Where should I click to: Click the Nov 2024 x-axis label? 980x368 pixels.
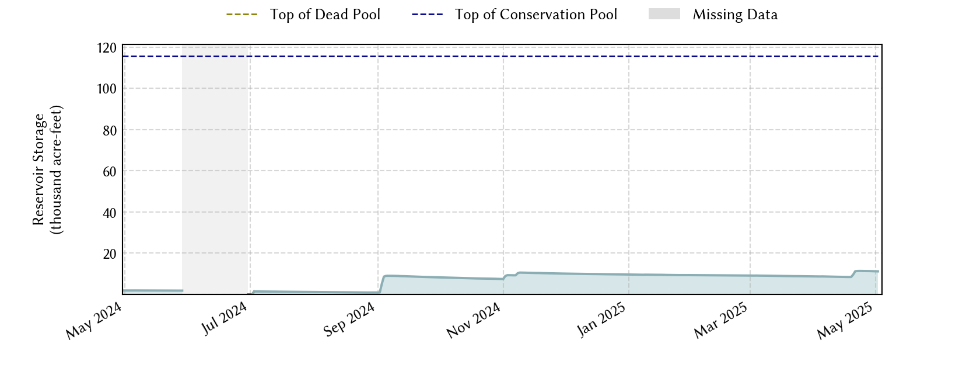474,321
